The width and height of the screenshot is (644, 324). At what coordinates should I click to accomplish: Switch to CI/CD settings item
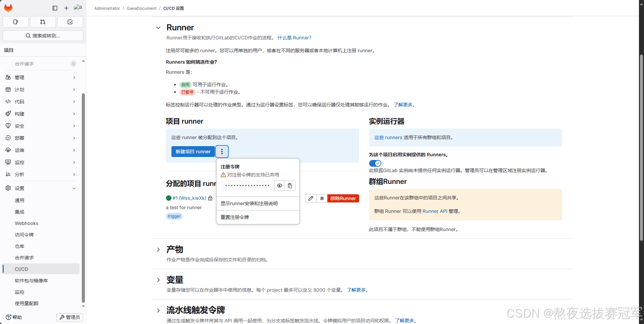pos(21,269)
